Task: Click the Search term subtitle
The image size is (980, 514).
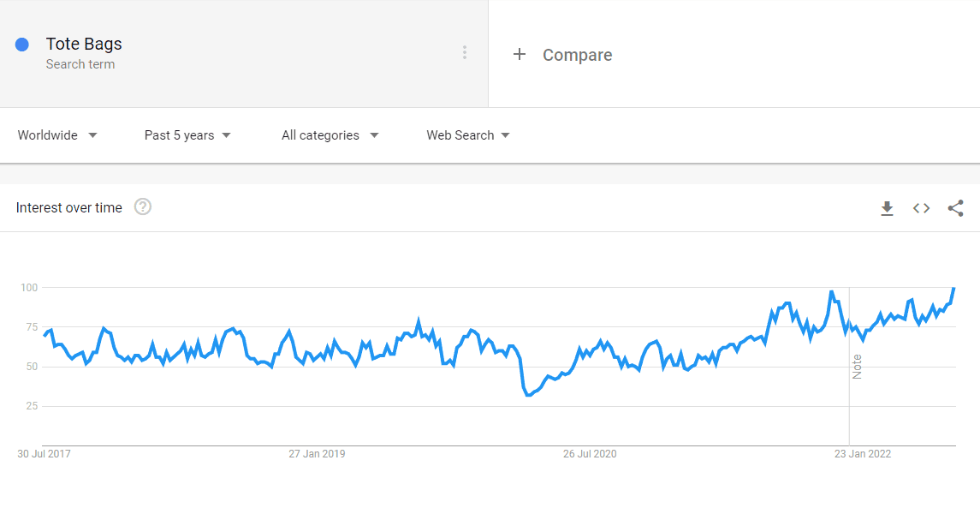Action: 80,63
